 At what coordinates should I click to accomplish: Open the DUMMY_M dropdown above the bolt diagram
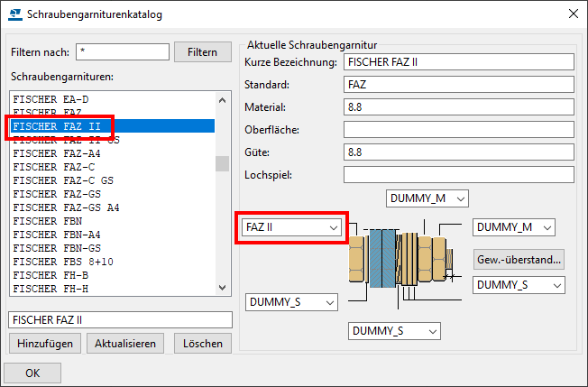click(x=427, y=198)
